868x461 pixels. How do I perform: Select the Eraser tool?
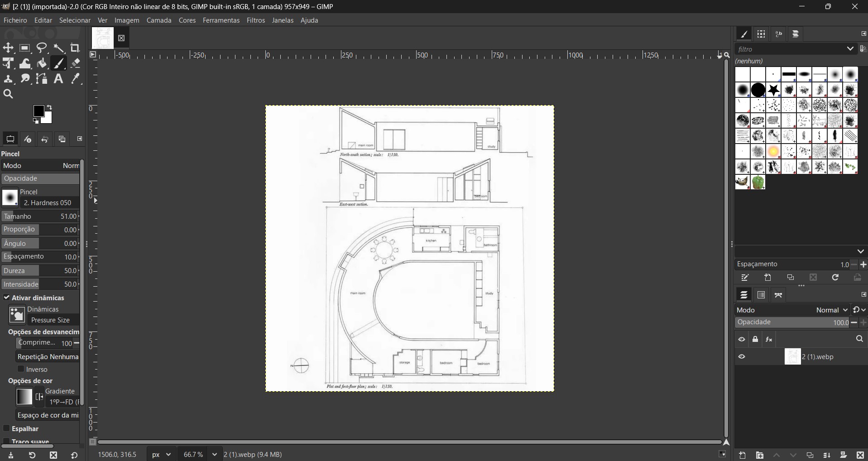tap(76, 63)
